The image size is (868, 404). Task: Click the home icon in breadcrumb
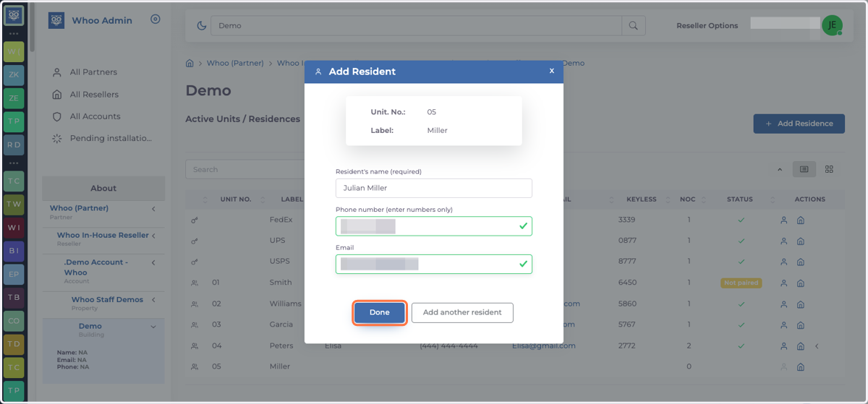point(190,63)
